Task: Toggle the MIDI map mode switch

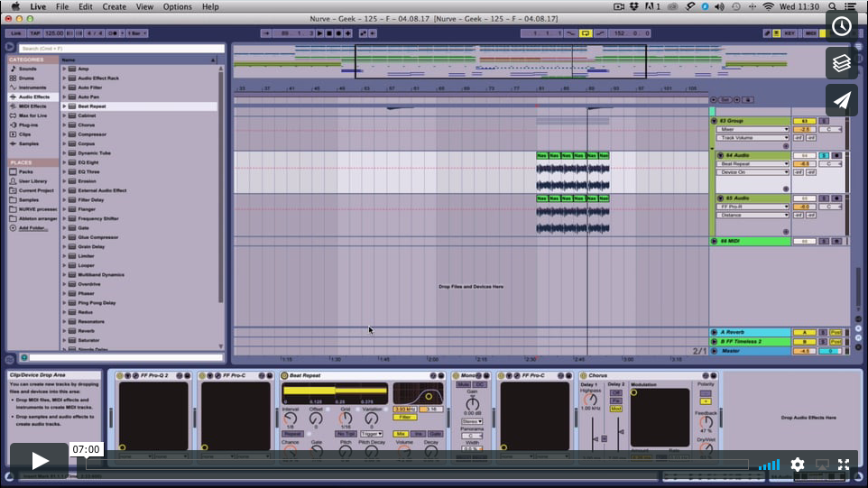Action: 810,33
